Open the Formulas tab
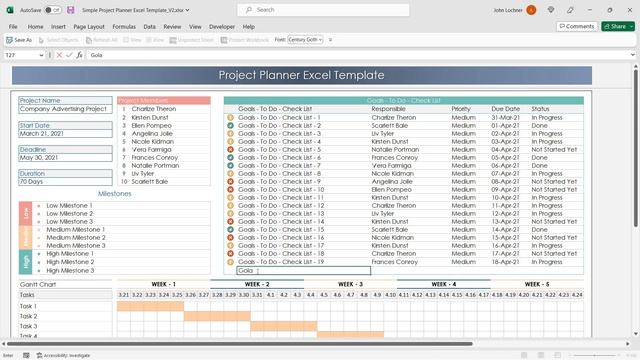 click(x=124, y=27)
